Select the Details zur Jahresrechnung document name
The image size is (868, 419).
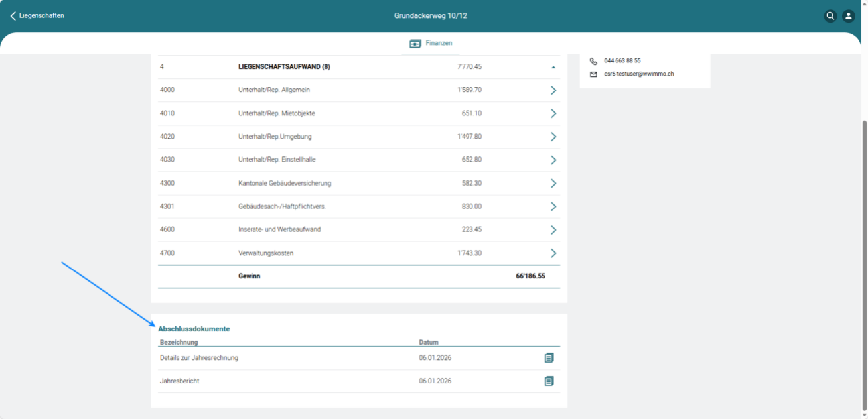click(x=199, y=358)
